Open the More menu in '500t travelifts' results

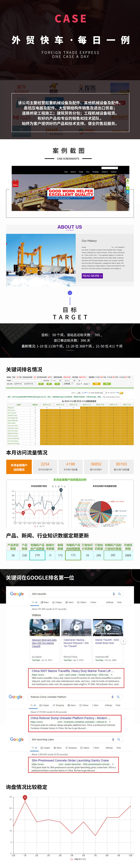(x=93, y=602)
